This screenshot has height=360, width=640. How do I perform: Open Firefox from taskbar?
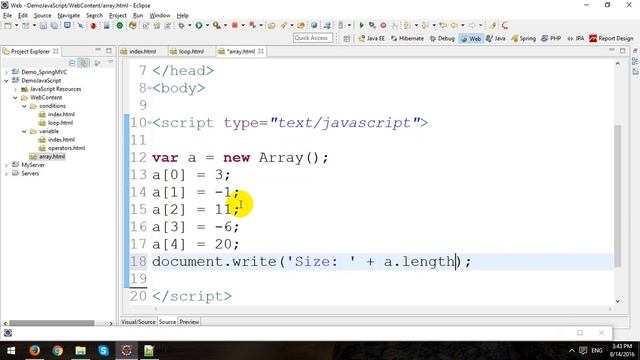(34, 350)
